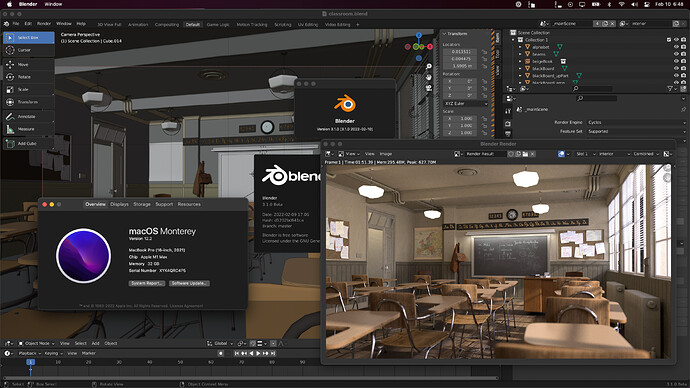The image size is (690, 388).
Task: Click the Scene Collection icon in outliner
Action: click(x=513, y=33)
